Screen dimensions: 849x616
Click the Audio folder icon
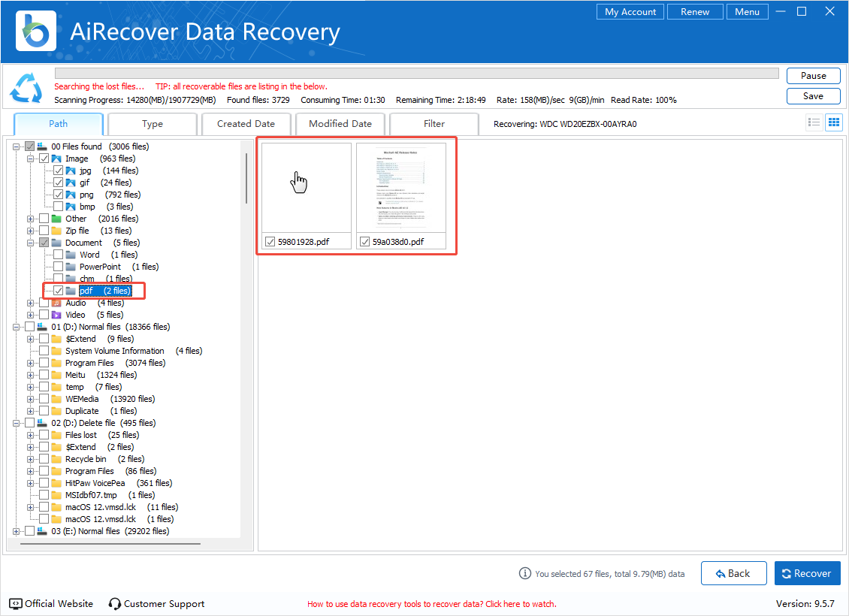click(x=56, y=303)
